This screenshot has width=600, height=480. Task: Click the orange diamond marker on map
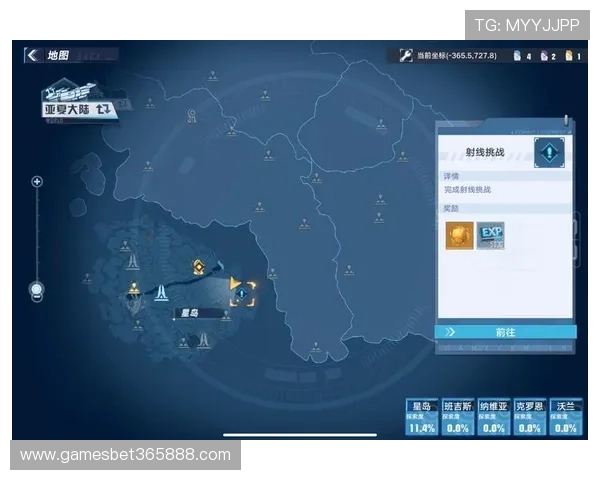click(x=199, y=267)
